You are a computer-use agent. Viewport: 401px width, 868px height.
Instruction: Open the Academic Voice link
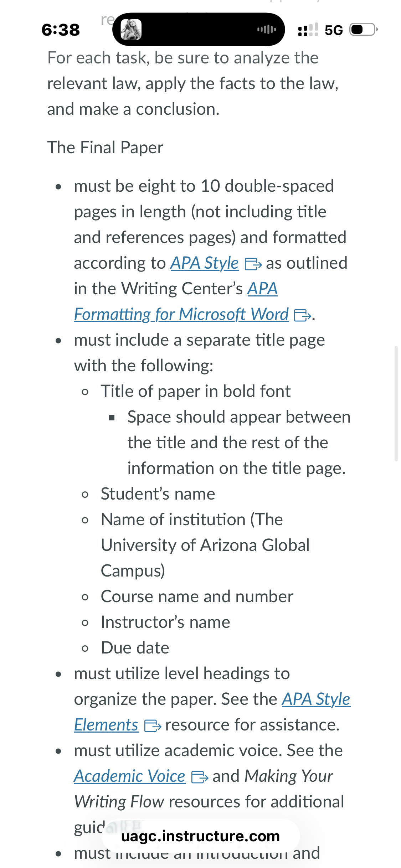[130, 776]
